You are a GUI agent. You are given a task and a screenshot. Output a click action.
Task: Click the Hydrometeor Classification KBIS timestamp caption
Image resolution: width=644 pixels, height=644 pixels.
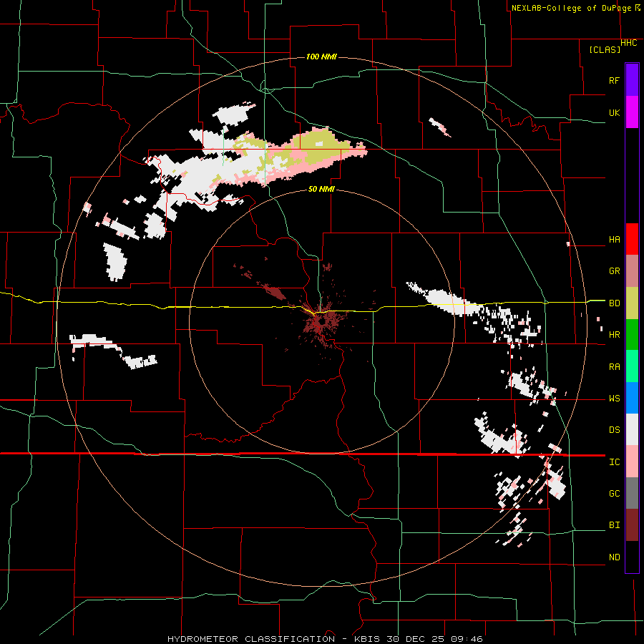[325, 639]
